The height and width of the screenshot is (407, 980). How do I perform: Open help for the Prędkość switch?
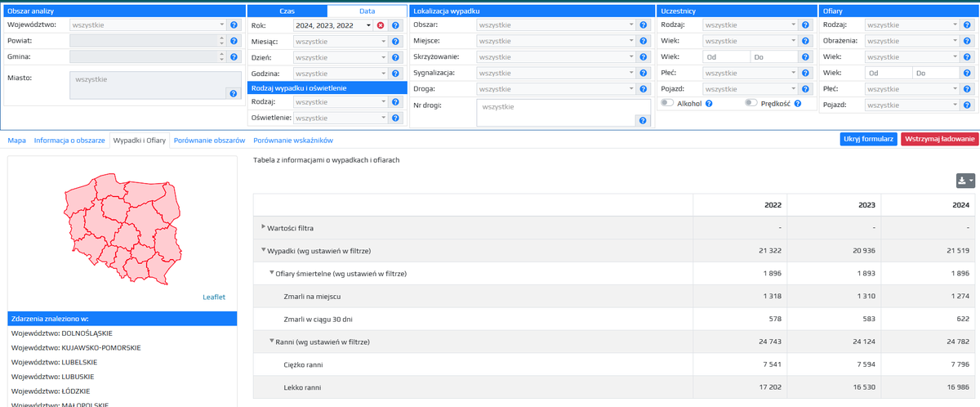click(797, 104)
